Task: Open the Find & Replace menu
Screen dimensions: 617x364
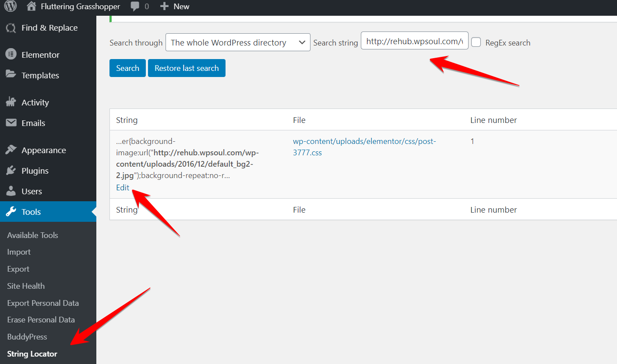Action: click(x=48, y=28)
